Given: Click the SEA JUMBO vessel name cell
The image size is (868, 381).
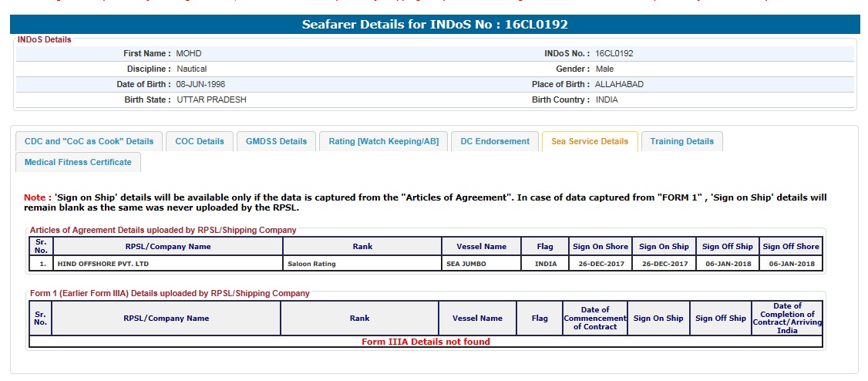Looking at the screenshot, I should 466,264.
